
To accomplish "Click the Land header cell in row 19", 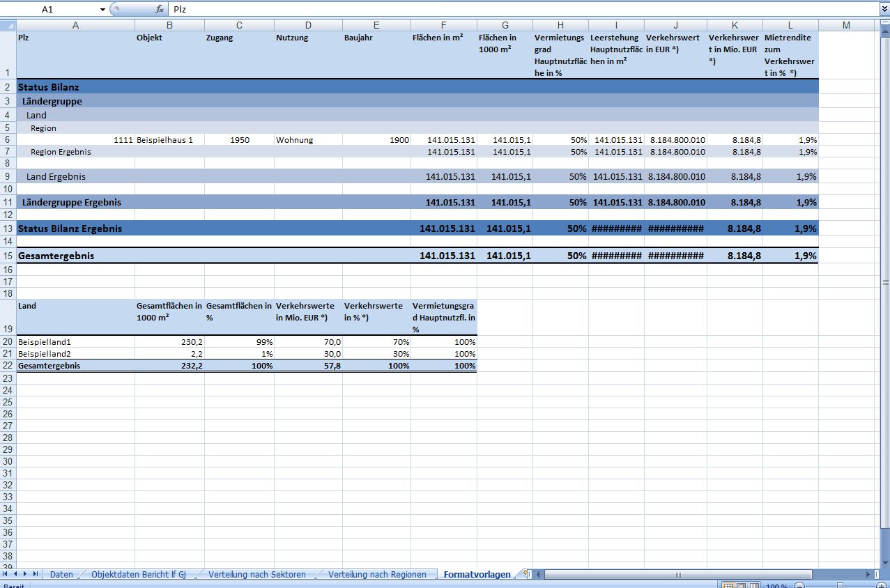I will coord(75,317).
